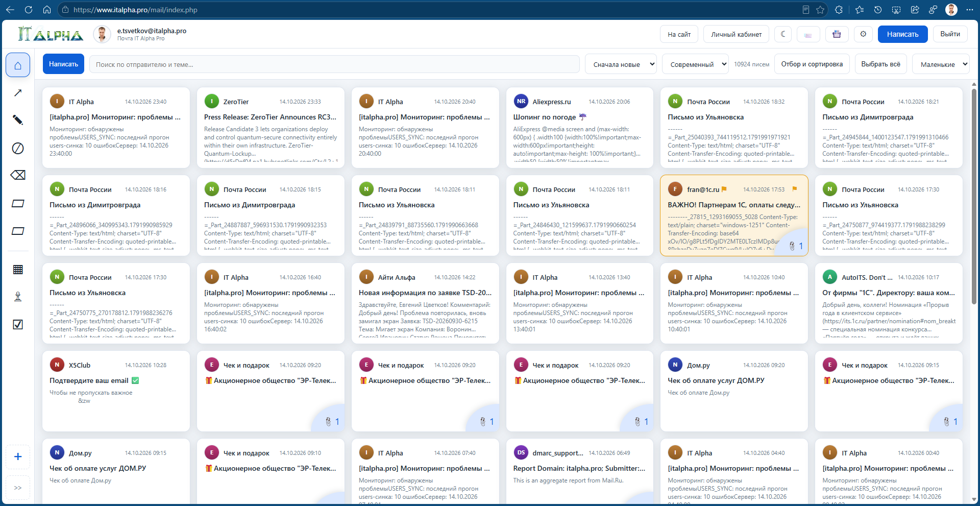The height and width of the screenshot is (506, 980).
Task: Open the inbox home icon in sidebar
Action: 18,65
